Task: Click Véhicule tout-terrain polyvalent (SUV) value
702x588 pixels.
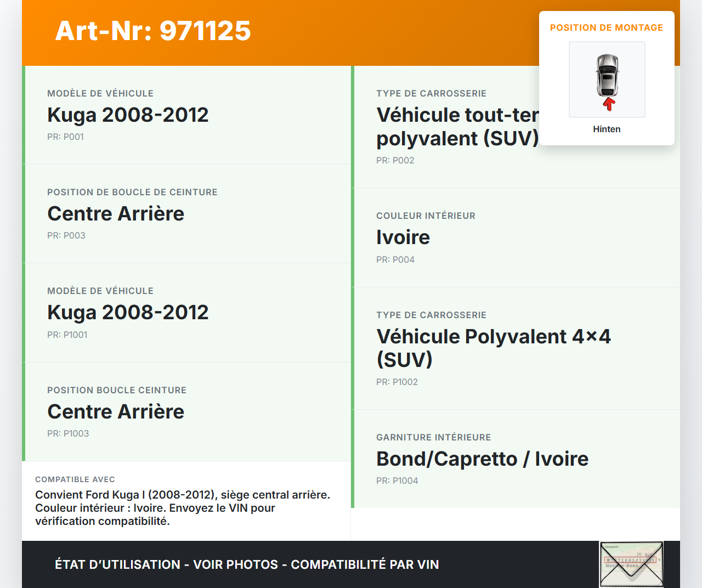Action: [458, 127]
